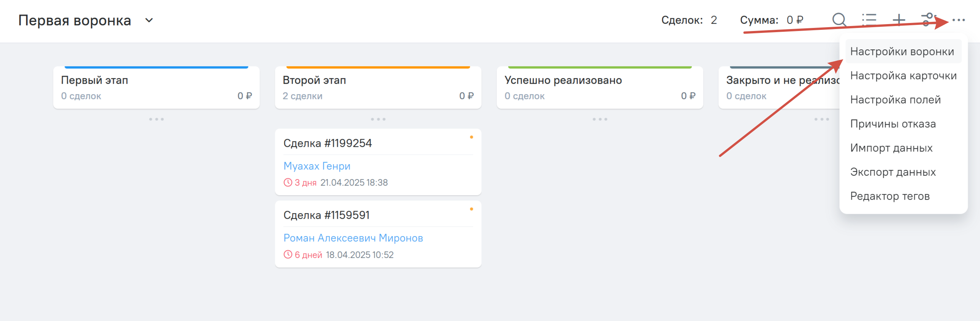This screenshot has width=980, height=321.
Task: Click the plus icon to add deal
Action: pos(899,20)
